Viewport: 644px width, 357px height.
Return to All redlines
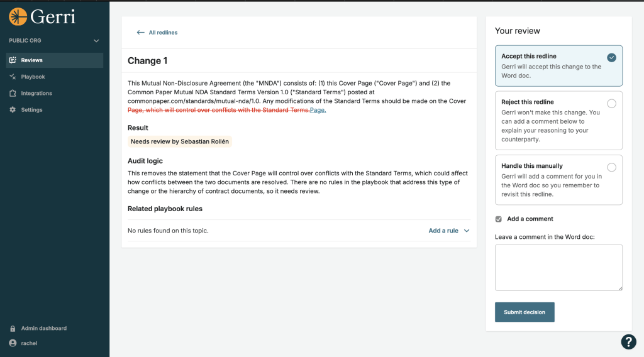pos(163,33)
